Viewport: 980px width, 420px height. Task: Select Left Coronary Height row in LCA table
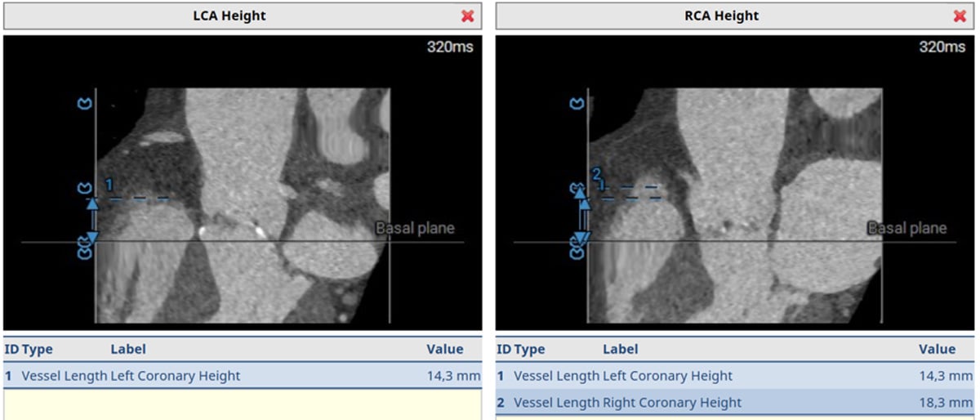coord(175,376)
